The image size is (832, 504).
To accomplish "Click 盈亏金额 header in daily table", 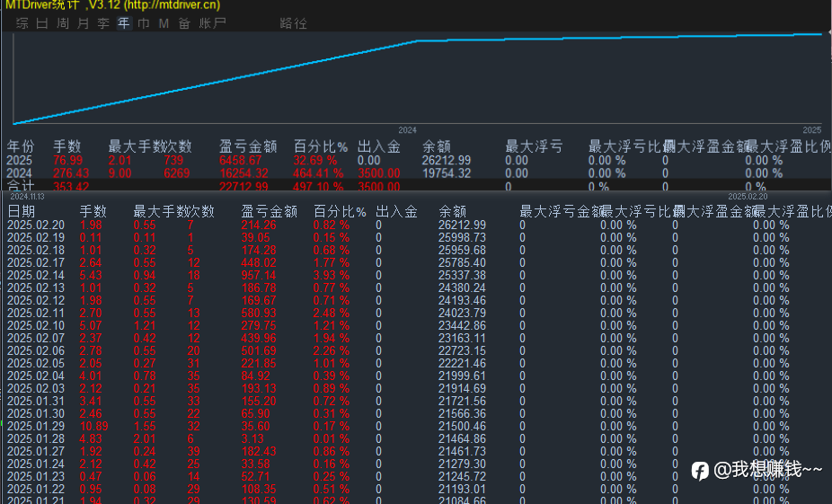I will pyautogui.click(x=270, y=212).
